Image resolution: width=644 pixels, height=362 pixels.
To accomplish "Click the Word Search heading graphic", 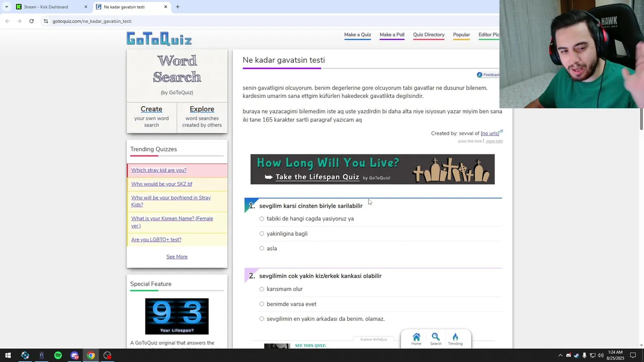I will click(x=177, y=69).
